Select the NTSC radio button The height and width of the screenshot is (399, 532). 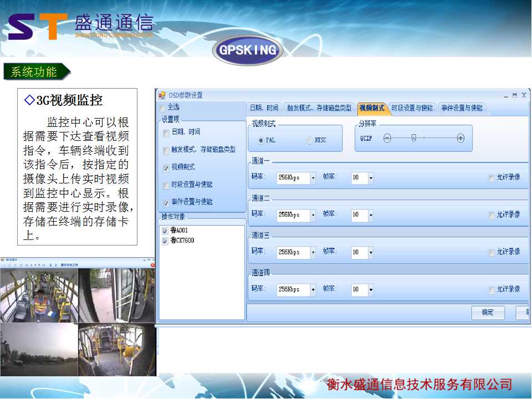click(310, 141)
